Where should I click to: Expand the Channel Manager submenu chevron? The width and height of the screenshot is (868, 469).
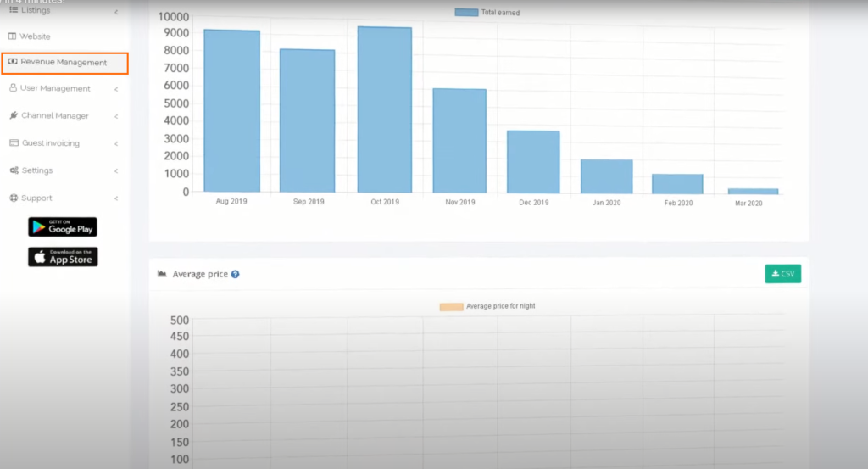click(x=116, y=116)
